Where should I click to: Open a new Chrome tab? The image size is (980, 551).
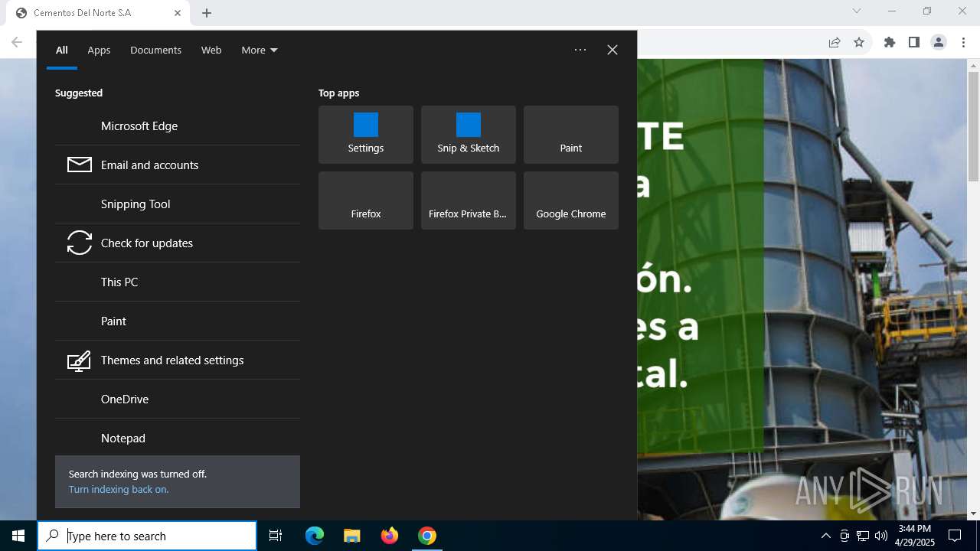(x=207, y=13)
